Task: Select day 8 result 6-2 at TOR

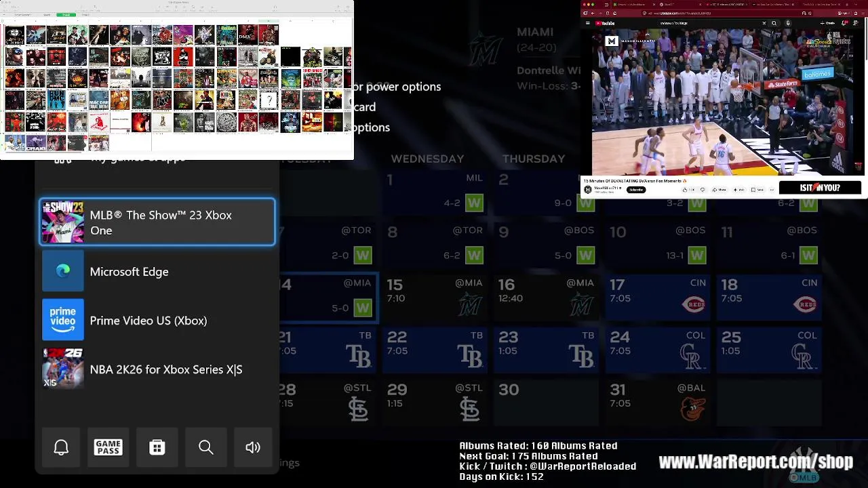Action: (435, 245)
